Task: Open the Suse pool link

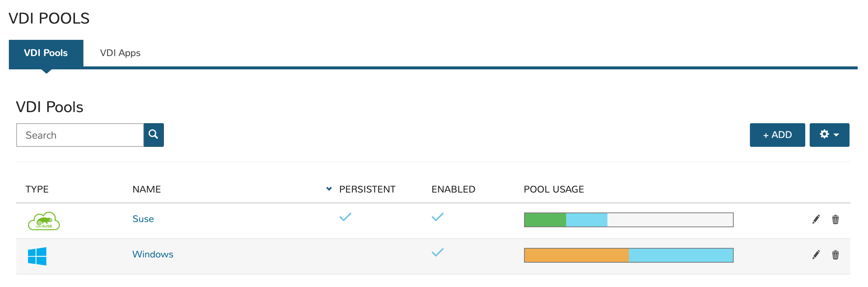Action: click(143, 219)
